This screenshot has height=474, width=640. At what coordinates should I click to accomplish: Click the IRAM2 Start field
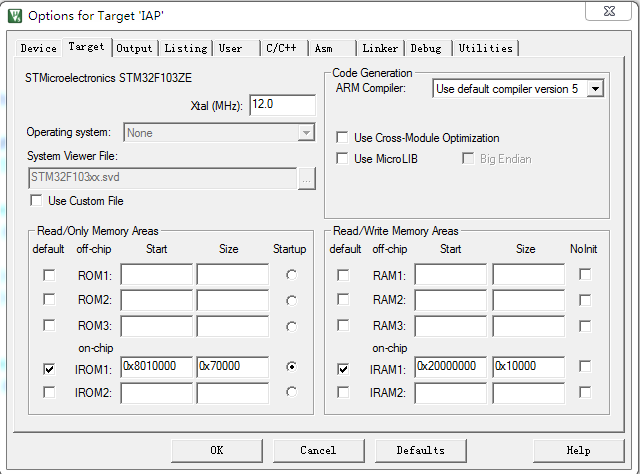click(451, 393)
